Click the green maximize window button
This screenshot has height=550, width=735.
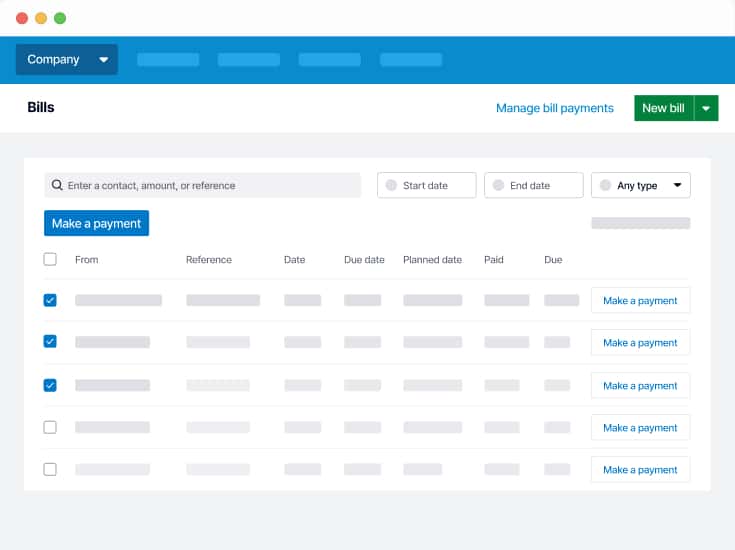click(60, 18)
